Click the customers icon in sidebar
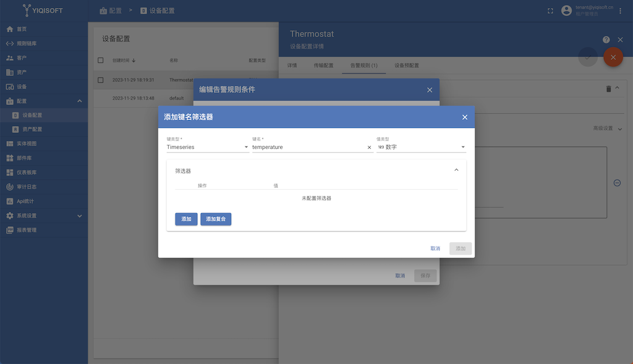The height and width of the screenshot is (364, 633). pos(9,58)
